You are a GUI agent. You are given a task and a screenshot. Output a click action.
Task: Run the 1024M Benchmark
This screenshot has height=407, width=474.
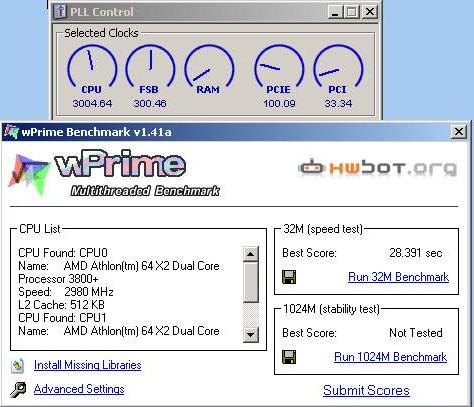point(390,357)
